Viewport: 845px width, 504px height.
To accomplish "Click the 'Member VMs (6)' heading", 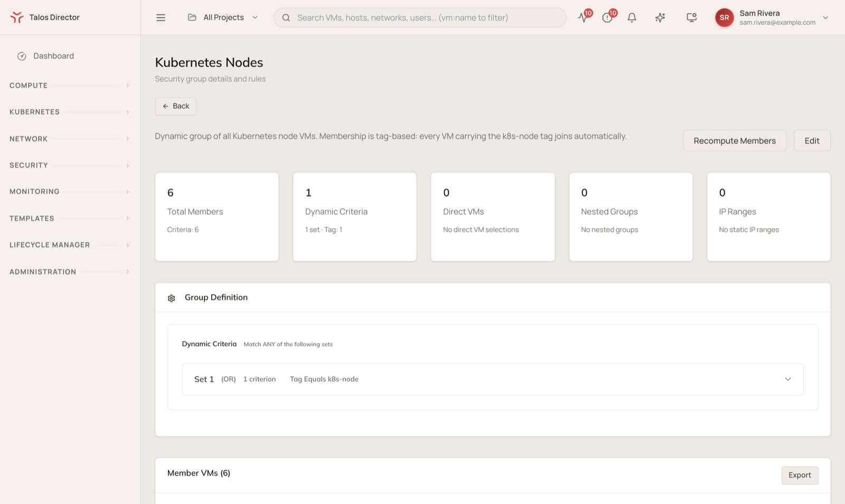I will pos(199,473).
